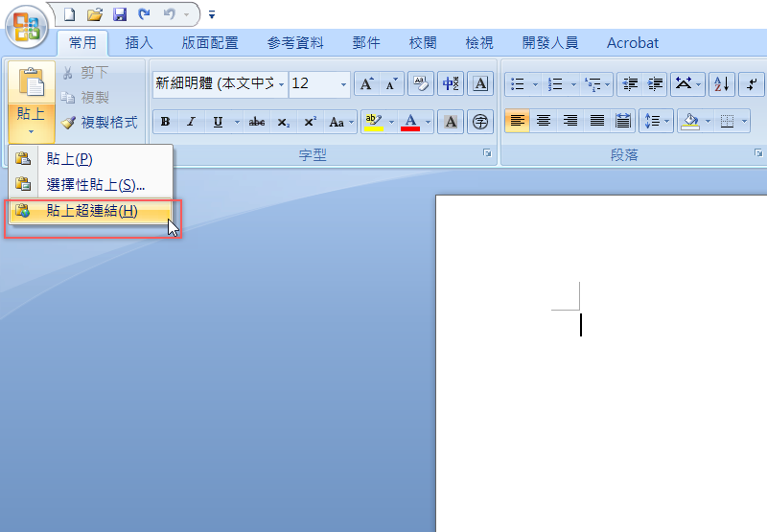Expand the font size dropdown showing 12
This screenshot has width=767, height=532.
(x=344, y=84)
